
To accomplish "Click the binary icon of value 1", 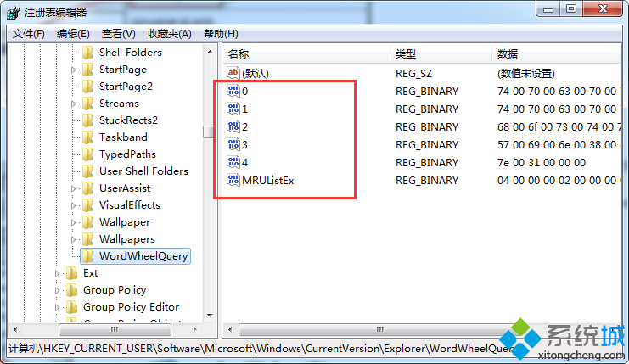I will (233, 109).
